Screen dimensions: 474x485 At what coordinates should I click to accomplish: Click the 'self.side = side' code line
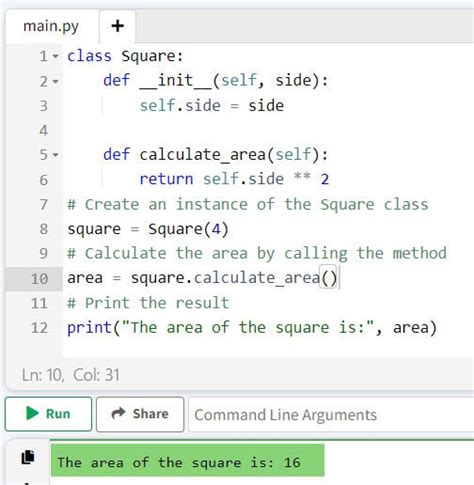click(212, 106)
